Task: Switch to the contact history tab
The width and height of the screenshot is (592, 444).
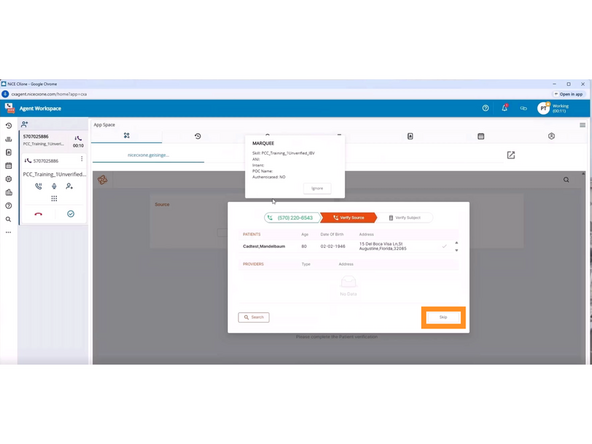Action: 198,136
